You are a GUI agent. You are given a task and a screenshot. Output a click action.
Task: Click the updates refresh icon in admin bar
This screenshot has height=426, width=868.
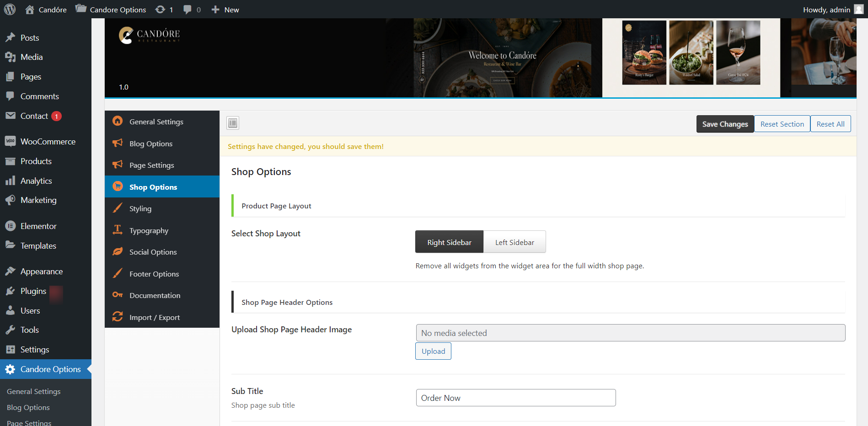click(161, 10)
